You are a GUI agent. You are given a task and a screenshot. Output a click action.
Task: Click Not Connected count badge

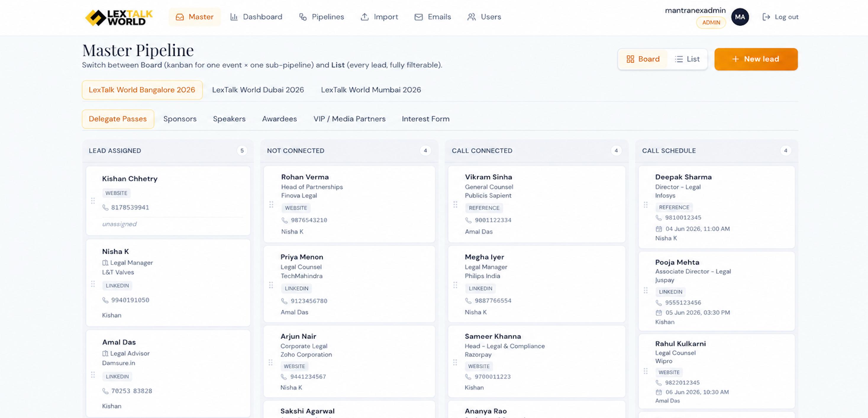coord(425,151)
